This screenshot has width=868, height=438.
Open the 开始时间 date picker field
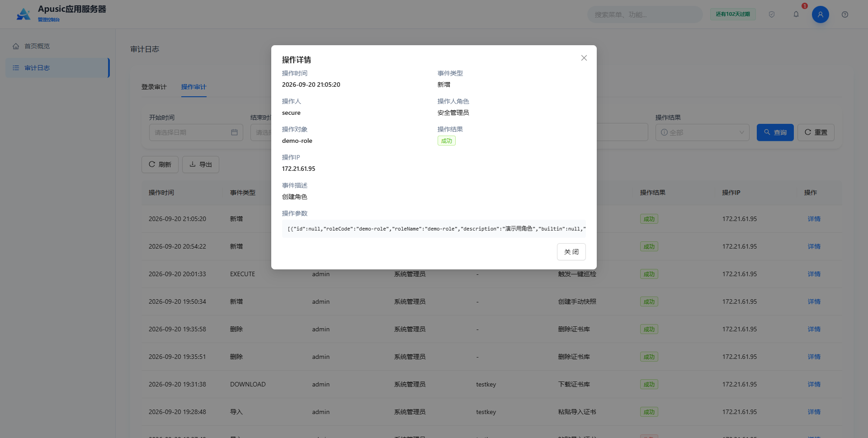[x=196, y=132]
